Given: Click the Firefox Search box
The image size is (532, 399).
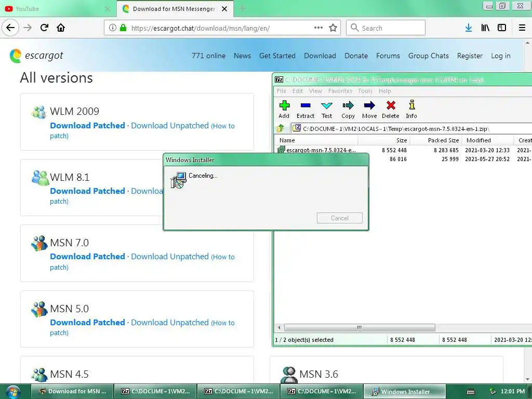Looking at the screenshot, I should (385, 28).
